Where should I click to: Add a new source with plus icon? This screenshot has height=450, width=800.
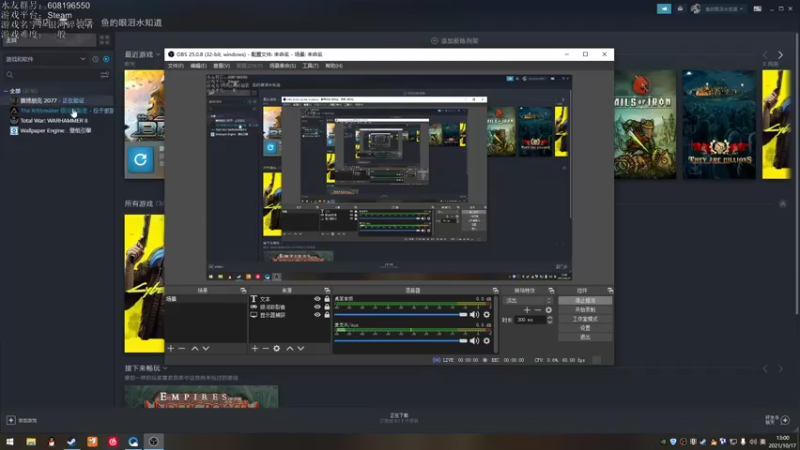click(x=255, y=348)
